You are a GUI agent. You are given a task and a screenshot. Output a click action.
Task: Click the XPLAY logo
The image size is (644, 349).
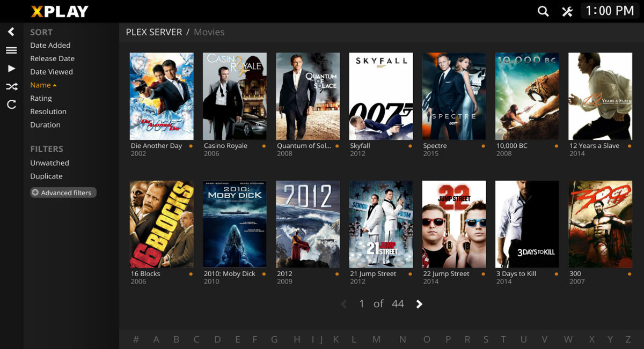coord(60,11)
